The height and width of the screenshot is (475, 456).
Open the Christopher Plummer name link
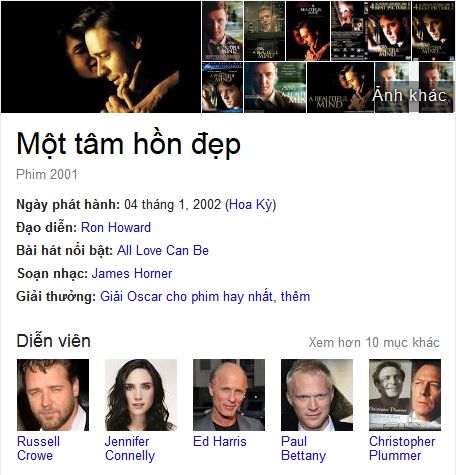point(402,448)
